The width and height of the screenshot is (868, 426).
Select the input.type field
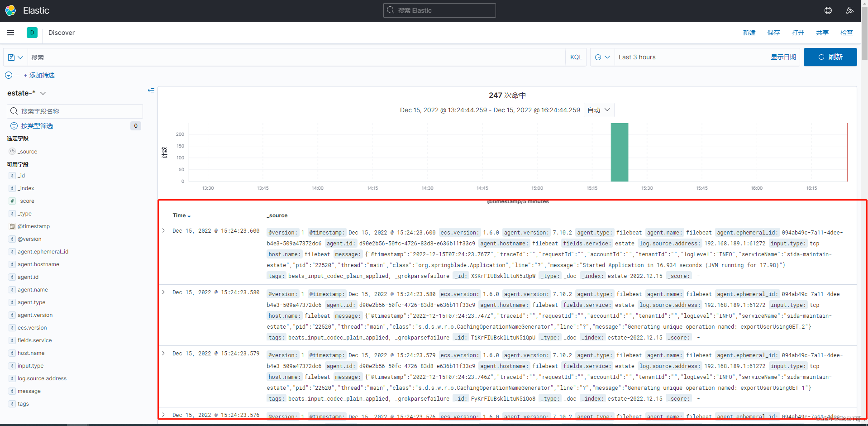click(31, 366)
